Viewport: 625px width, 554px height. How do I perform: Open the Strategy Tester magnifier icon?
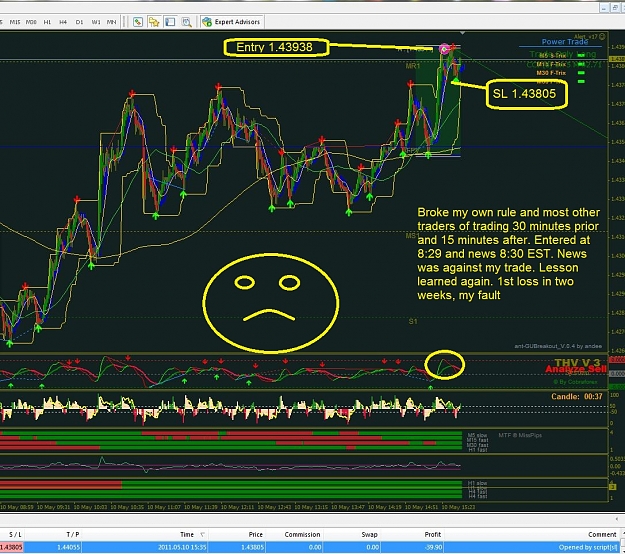click(186, 22)
